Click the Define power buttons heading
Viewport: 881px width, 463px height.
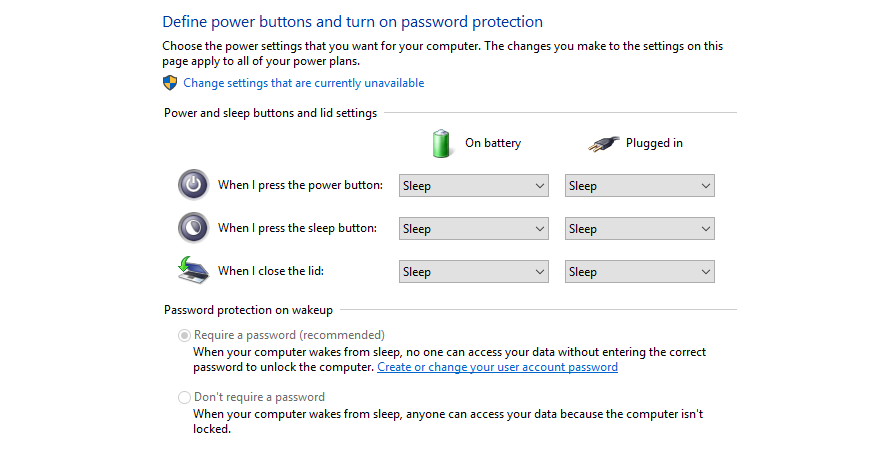pos(352,22)
